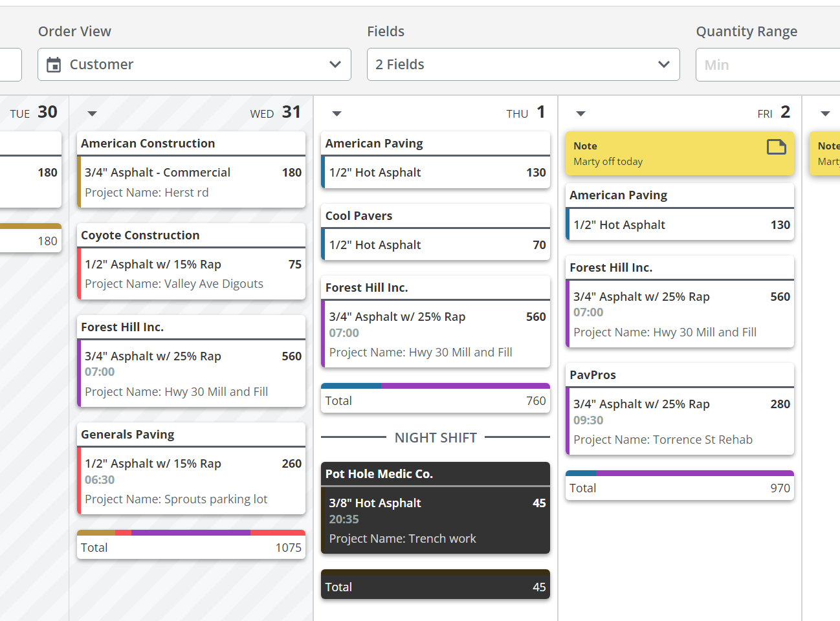Click Wednesday's Total bar showing 1075
The image size is (840, 621).
(x=191, y=547)
